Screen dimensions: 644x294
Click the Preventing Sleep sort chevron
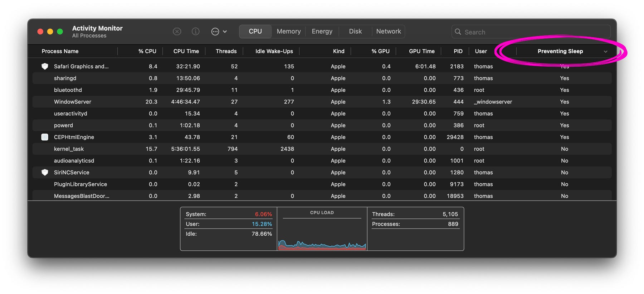tap(605, 52)
